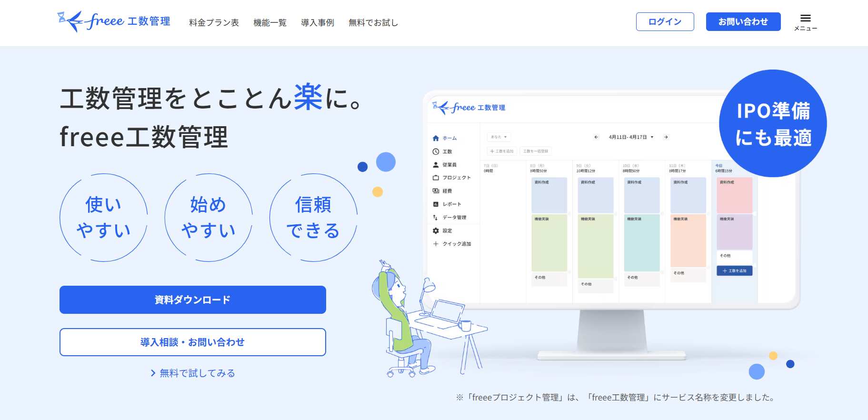Click the クイック追加 plus icon in sidebar
Viewport: 868px width, 420px height.
point(436,244)
